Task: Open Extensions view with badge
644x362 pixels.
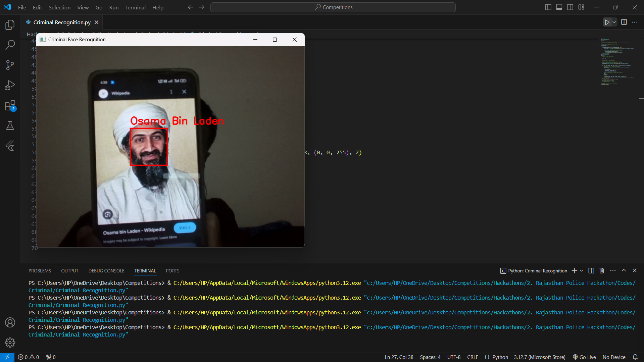Action: 10,106
